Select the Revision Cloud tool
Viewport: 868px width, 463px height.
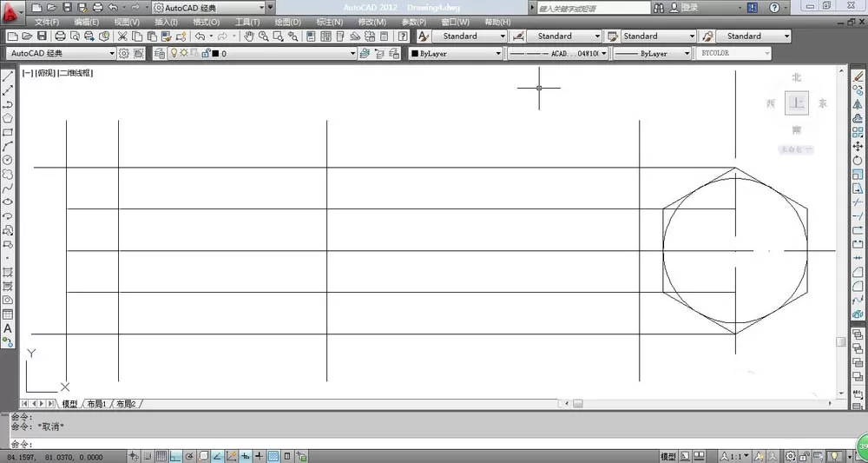(x=8, y=175)
